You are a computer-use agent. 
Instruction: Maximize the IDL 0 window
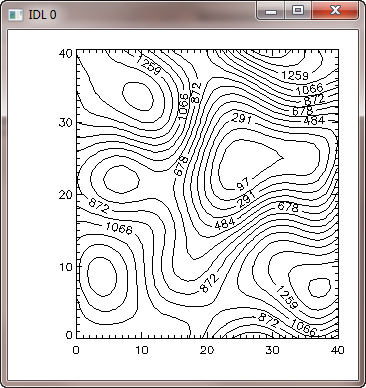tap(298, 11)
